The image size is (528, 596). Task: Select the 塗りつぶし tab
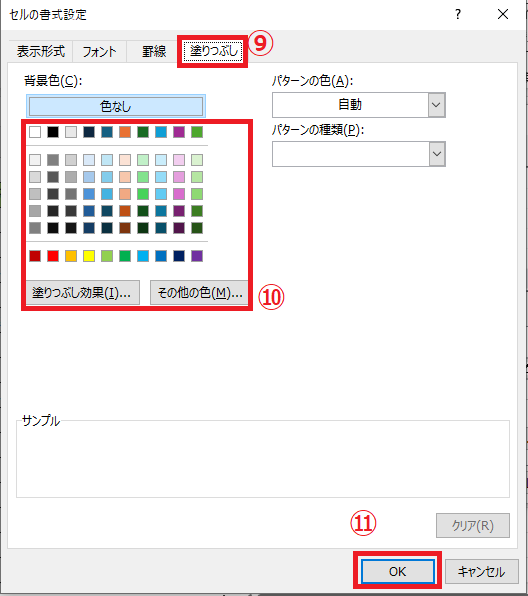tap(213, 51)
